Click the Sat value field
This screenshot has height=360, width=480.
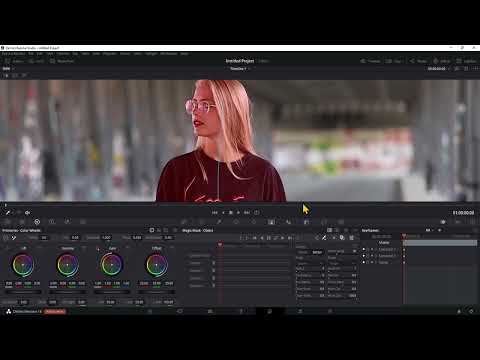click(111, 302)
